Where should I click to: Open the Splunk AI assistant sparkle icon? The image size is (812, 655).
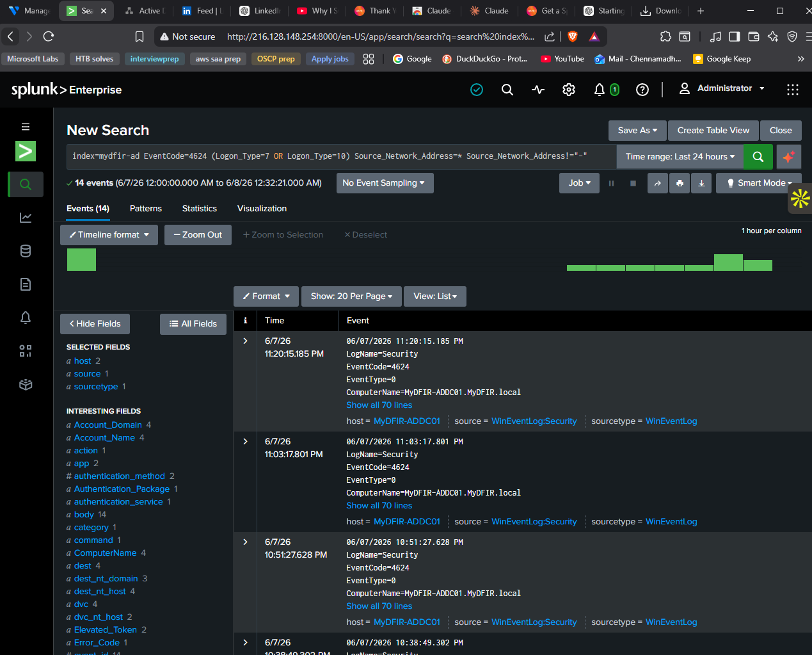788,156
